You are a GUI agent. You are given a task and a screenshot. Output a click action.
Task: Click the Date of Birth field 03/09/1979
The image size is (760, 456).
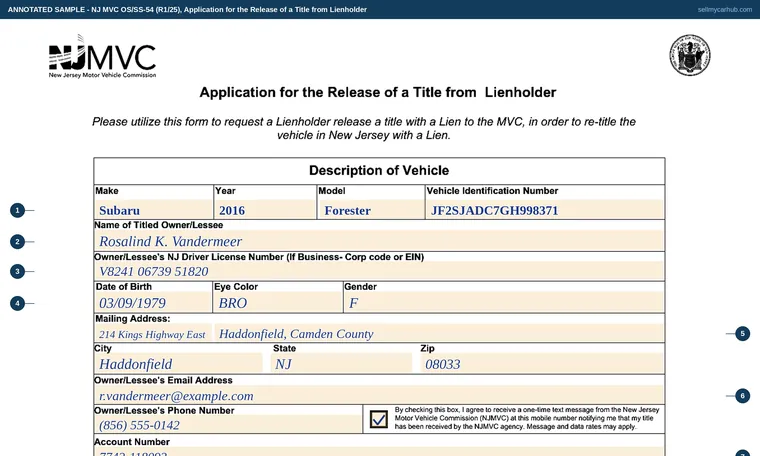click(153, 302)
